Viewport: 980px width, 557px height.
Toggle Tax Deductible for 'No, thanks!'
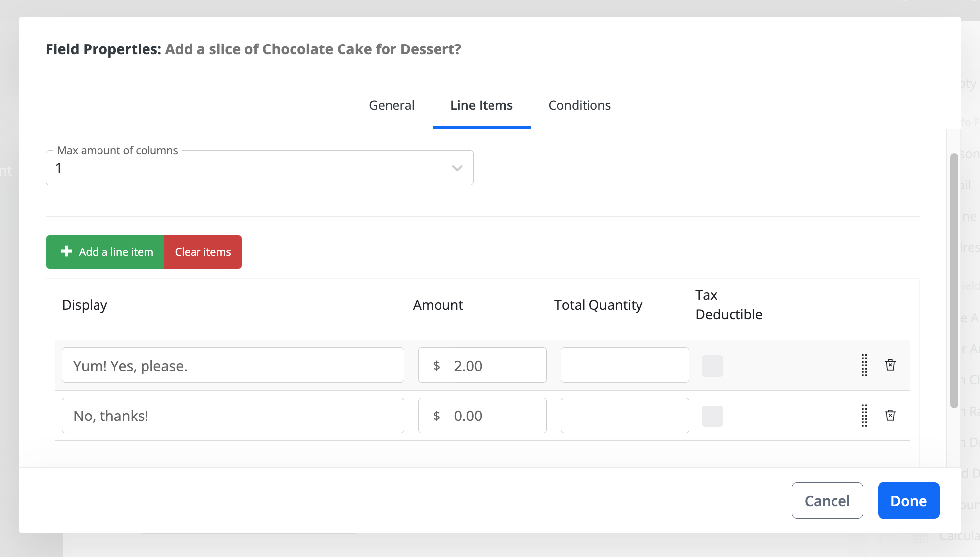point(712,417)
